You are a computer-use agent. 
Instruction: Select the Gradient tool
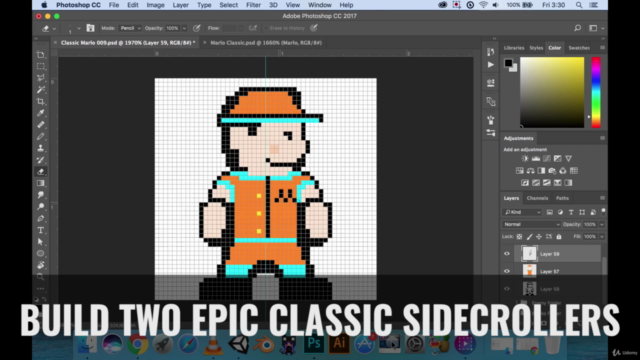click(40, 183)
